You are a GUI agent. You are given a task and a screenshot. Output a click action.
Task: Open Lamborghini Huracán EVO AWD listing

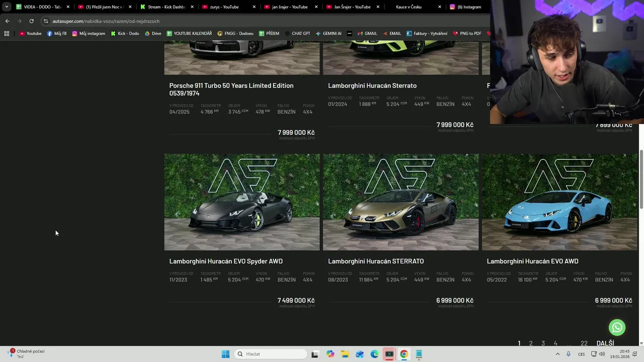[x=532, y=261]
